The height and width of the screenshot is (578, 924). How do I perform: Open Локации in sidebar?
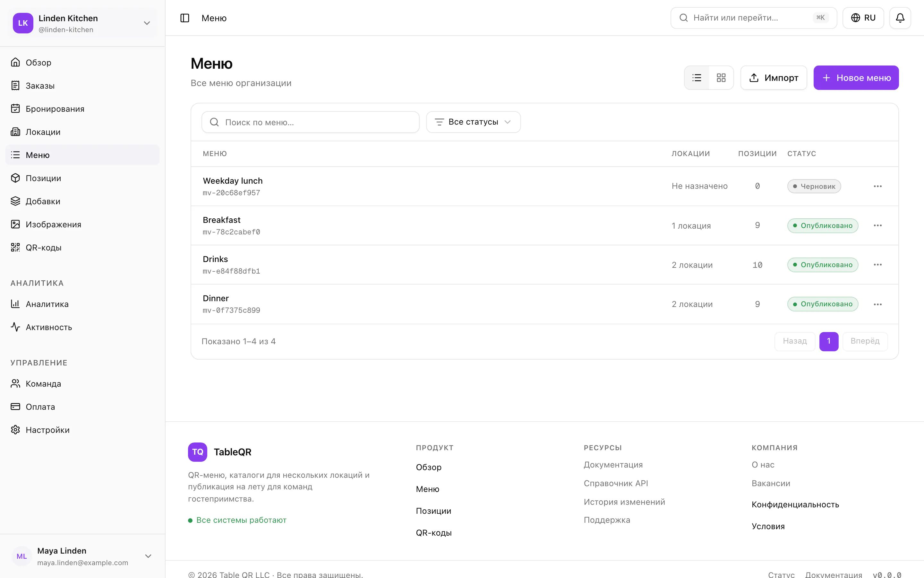82,132
